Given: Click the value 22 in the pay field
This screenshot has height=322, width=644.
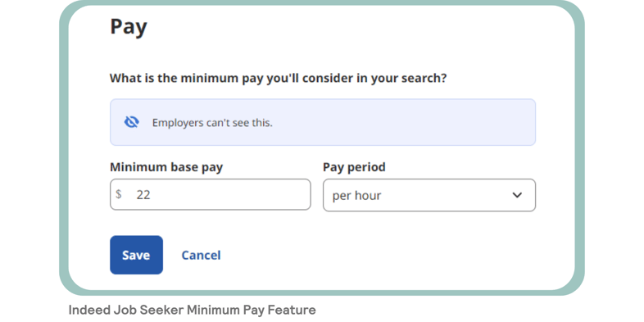Looking at the screenshot, I should pyautogui.click(x=143, y=195).
